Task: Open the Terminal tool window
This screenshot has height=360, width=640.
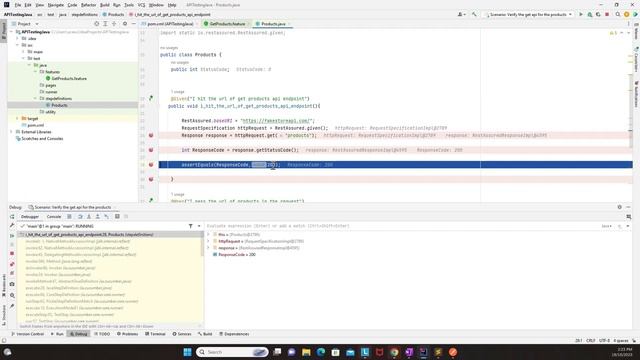Action: point(155,334)
